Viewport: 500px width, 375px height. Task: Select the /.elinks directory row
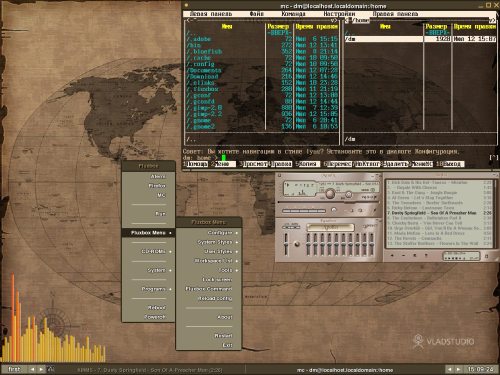tap(262, 83)
